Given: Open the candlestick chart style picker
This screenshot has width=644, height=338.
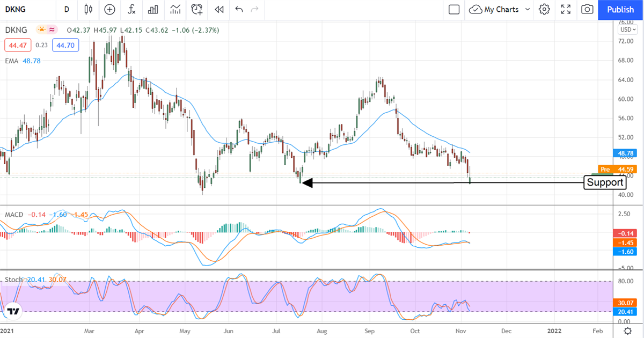Looking at the screenshot, I should click(x=89, y=9).
